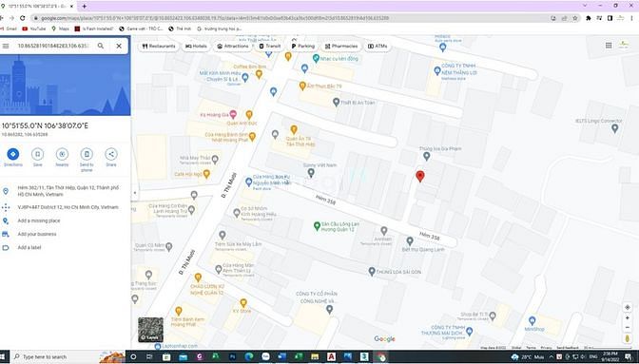Go forward in Chrome history
Image resolution: width=639 pixels, height=364 pixels.
pyautogui.click(x=11, y=18)
